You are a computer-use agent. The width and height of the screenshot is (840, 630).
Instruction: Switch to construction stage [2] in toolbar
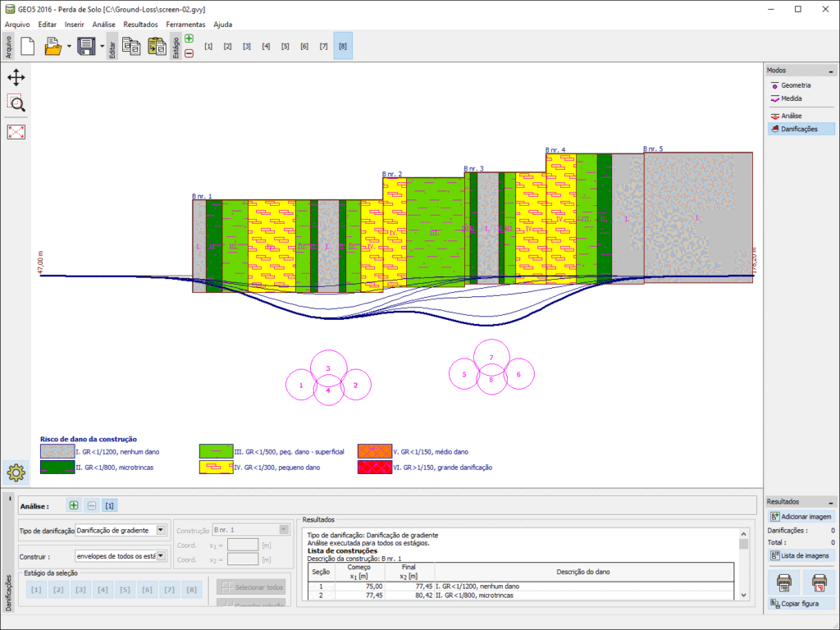pos(228,46)
